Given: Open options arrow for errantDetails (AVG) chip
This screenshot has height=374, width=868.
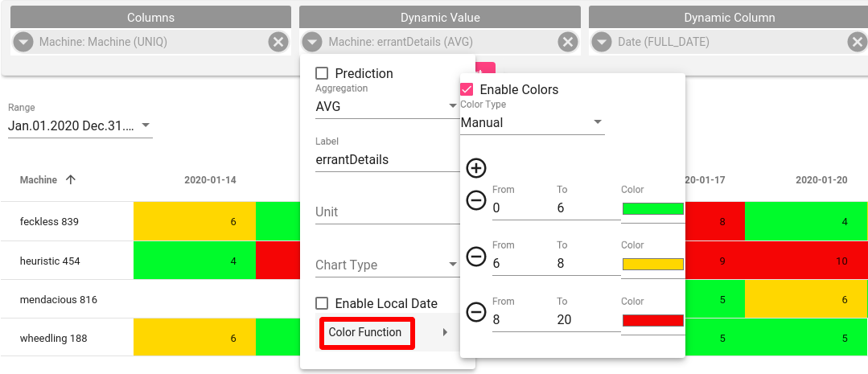Looking at the screenshot, I should [312, 42].
